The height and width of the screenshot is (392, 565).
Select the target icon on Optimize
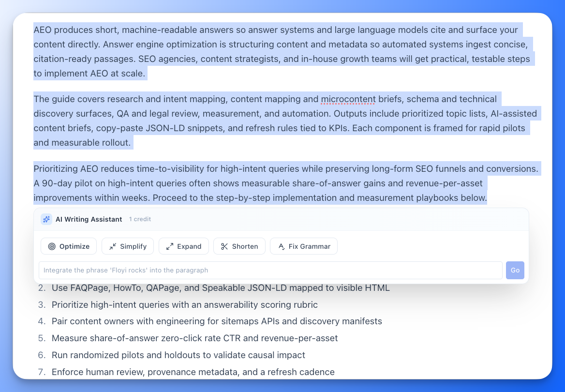click(52, 246)
